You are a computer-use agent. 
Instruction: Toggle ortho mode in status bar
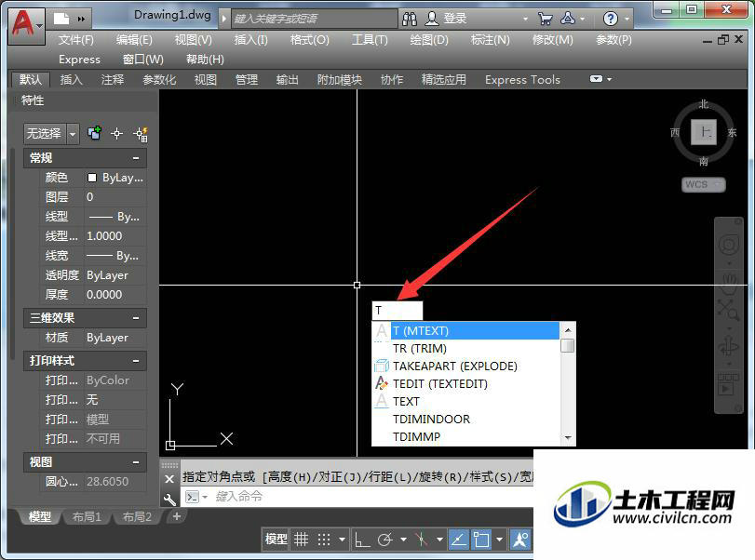click(361, 540)
